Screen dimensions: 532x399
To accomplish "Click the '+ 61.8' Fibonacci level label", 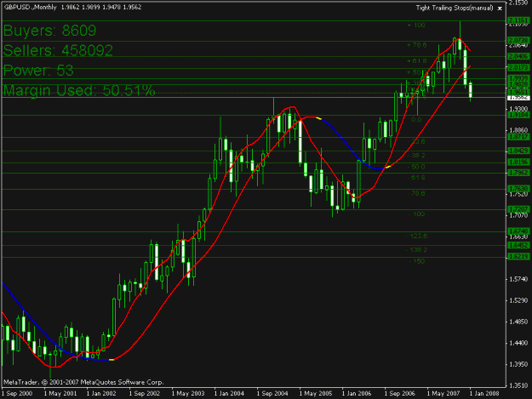I will 416,61.
